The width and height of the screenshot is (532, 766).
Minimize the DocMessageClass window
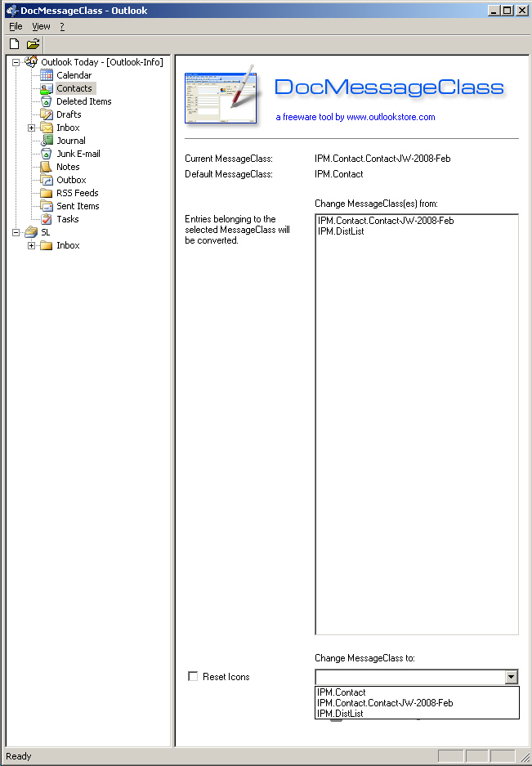pos(494,11)
